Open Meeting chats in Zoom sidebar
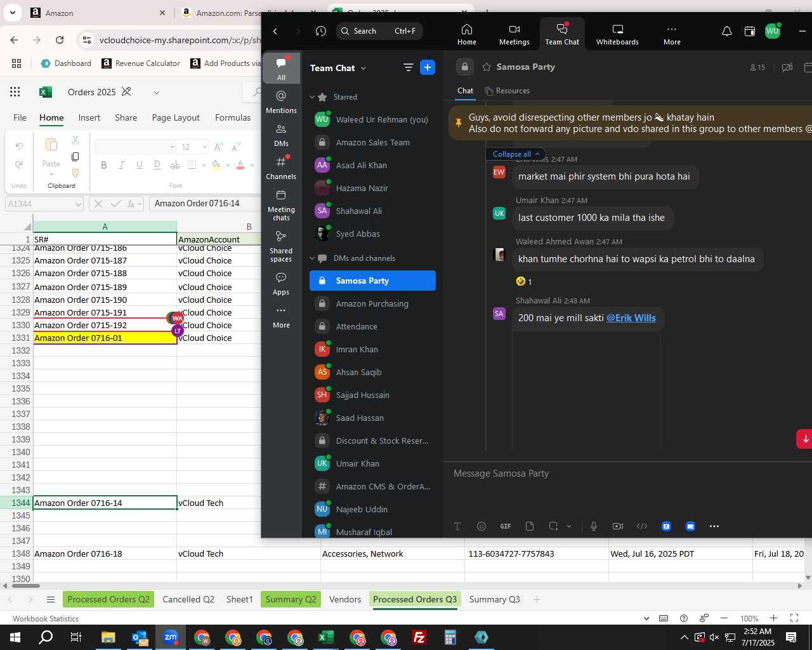Screen dimensions: 812x650 [x=281, y=205]
